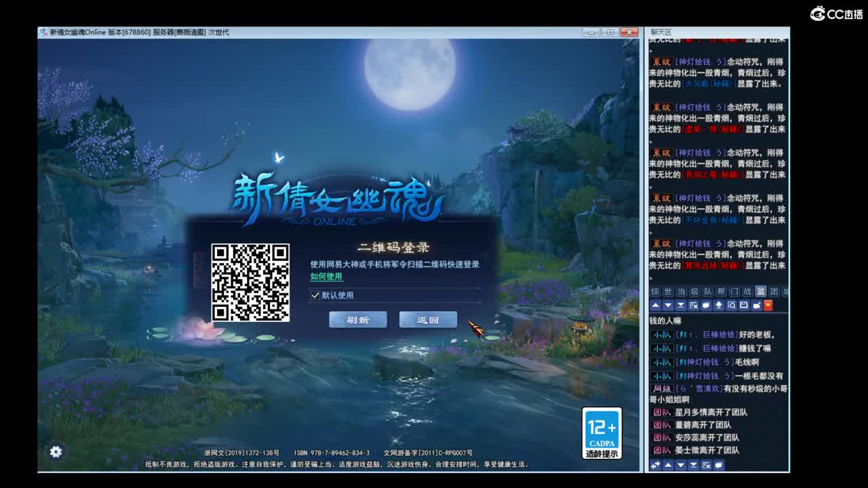Select the 帮 guild chat tab

721,291
